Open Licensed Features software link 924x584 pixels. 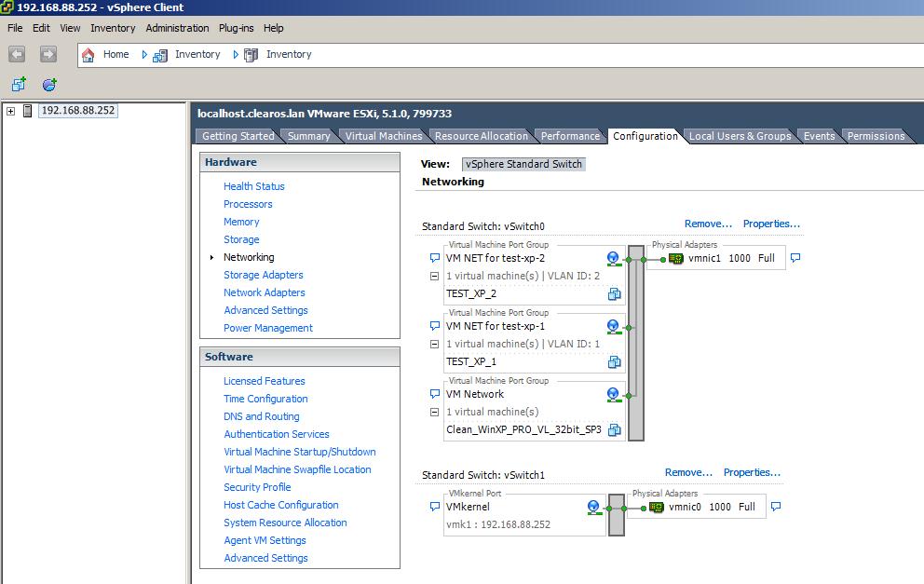(265, 381)
